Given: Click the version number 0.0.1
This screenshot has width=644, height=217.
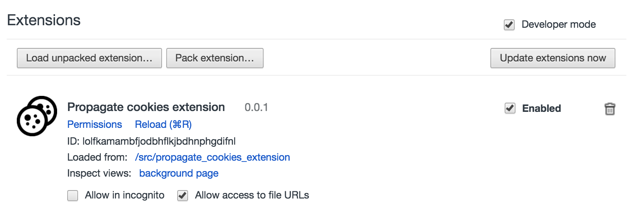Looking at the screenshot, I should point(256,108).
